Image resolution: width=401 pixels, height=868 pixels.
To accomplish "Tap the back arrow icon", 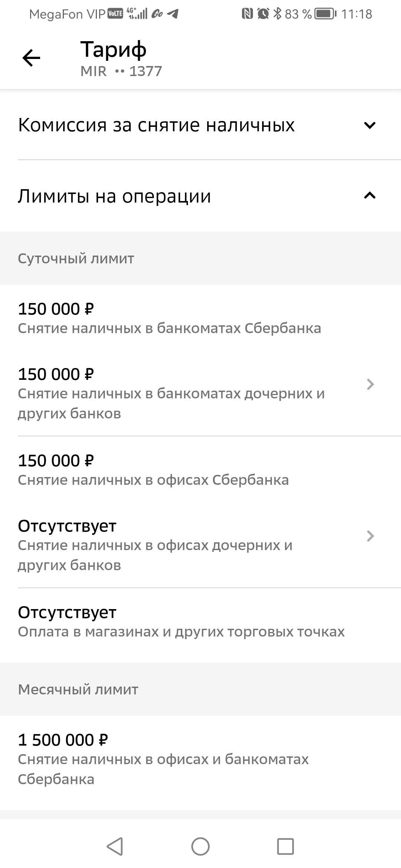I will (x=31, y=58).
